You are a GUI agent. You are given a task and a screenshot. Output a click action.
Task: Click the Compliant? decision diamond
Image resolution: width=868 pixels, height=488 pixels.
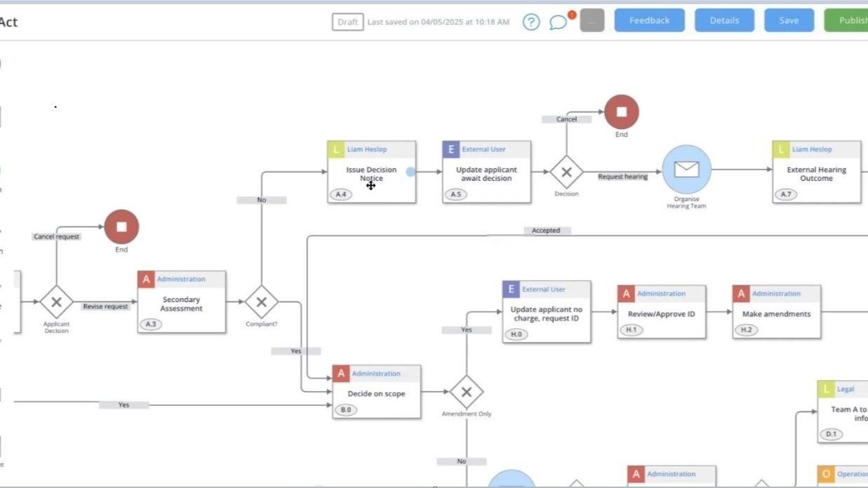click(x=261, y=303)
